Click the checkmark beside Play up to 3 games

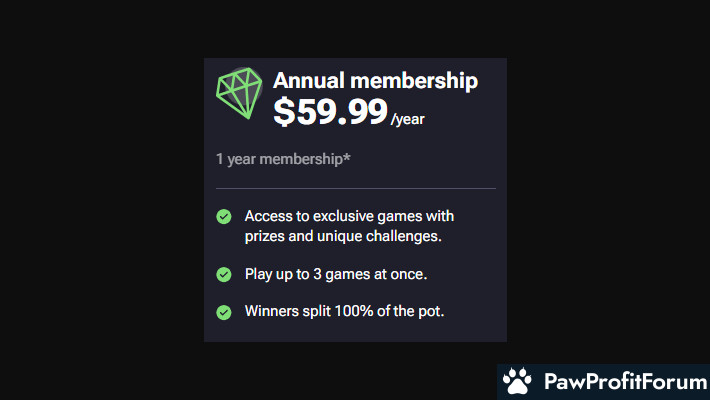224,275
